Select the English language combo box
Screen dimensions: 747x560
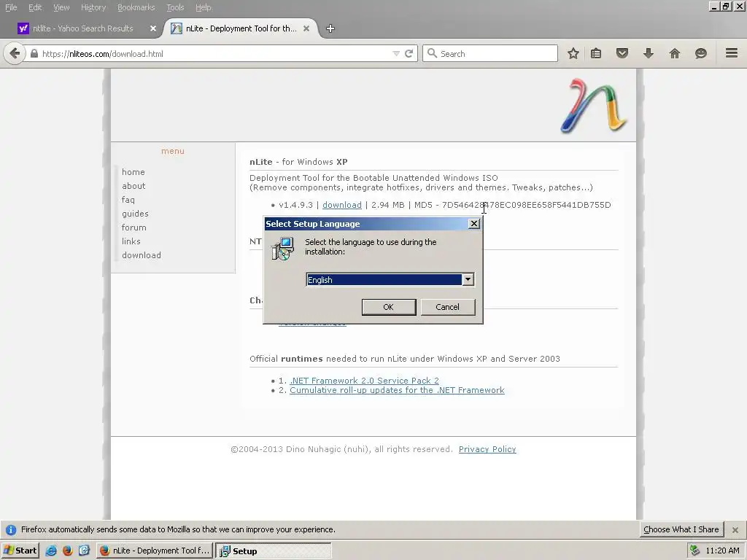(x=390, y=279)
